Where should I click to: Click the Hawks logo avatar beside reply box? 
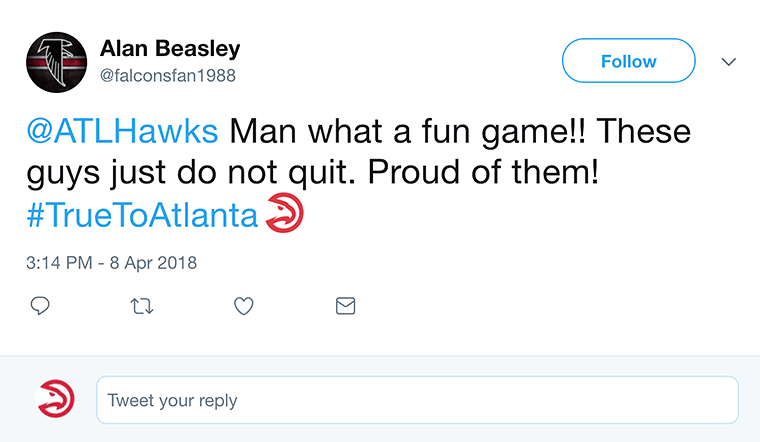(x=56, y=398)
